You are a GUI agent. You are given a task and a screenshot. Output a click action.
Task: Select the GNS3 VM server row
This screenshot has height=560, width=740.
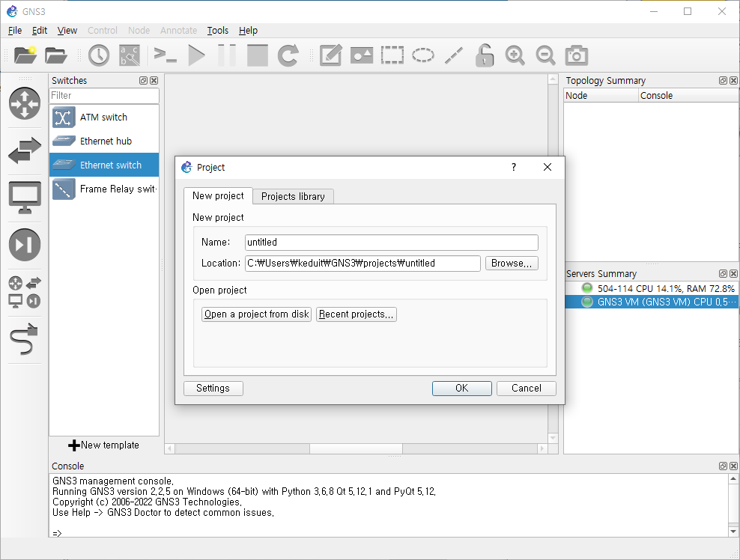click(652, 302)
